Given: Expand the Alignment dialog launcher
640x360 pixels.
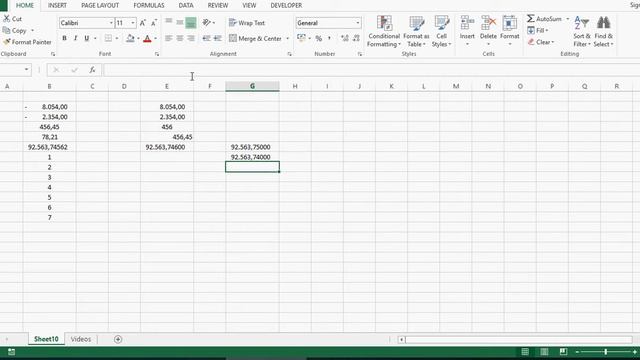Looking at the screenshot, I should pyautogui.click(x=289, y=54).
